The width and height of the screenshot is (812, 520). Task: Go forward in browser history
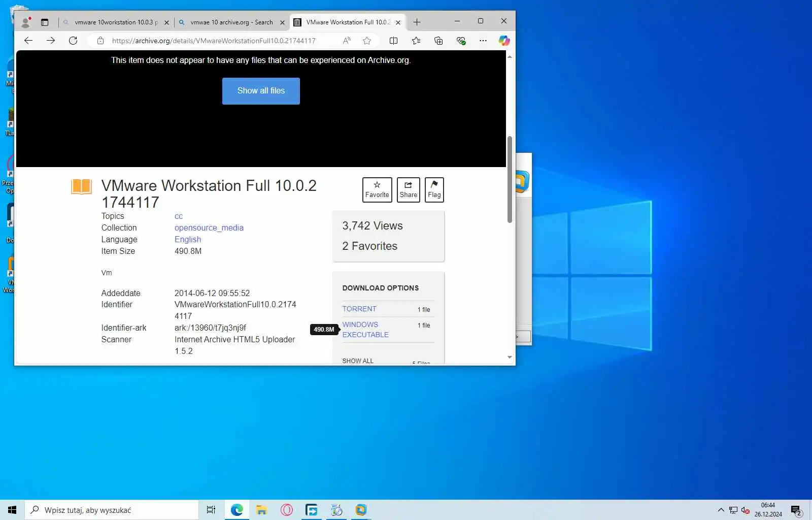51,41
